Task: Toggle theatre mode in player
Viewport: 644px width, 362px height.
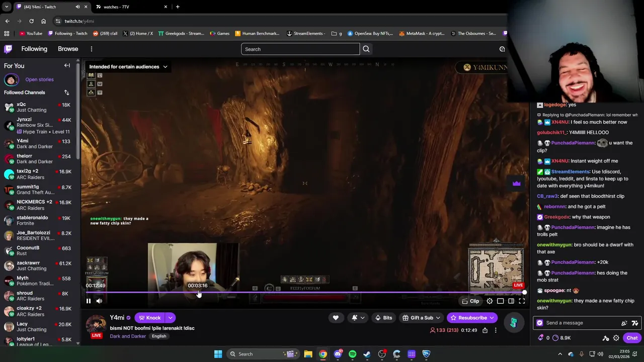Action: [x=500, y=301]
